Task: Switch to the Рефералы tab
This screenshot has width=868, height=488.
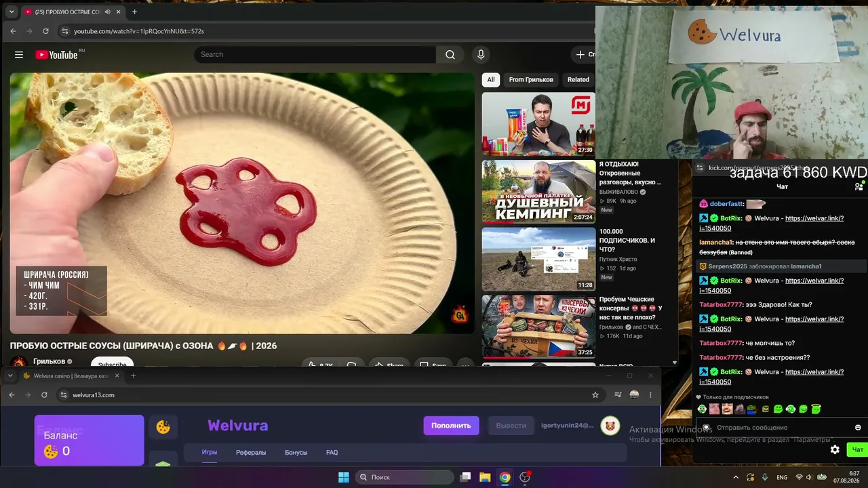Action: [x=251, y=452]
